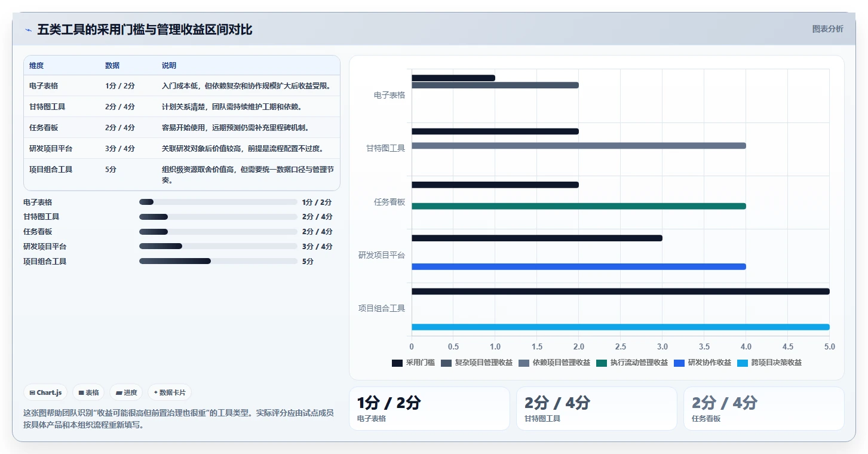868x454 pixels.
Task: Click the description starting with 组织级资源取舍
Action: (x=248, y=174)
